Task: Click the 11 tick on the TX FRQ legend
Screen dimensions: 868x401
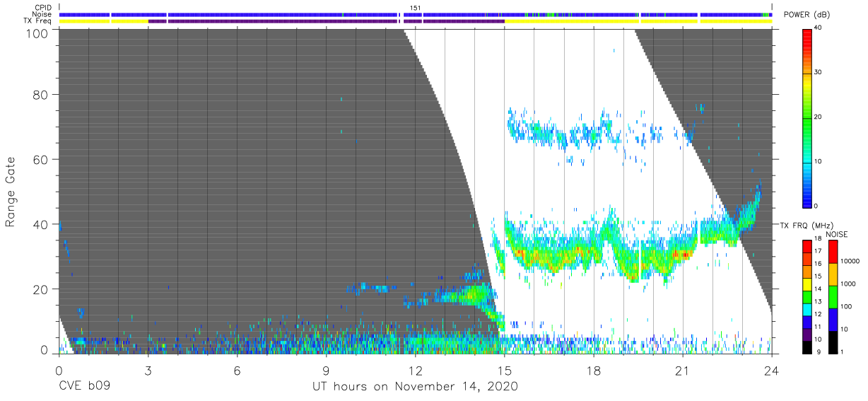Action: click(819, 327)
